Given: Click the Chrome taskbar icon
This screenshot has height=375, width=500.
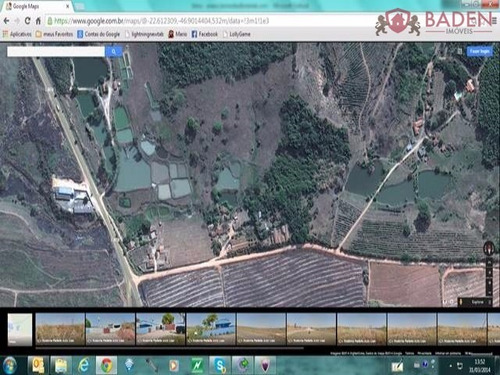Looking at the screenshot, I should pyautogui.click(x=106, y=365).
